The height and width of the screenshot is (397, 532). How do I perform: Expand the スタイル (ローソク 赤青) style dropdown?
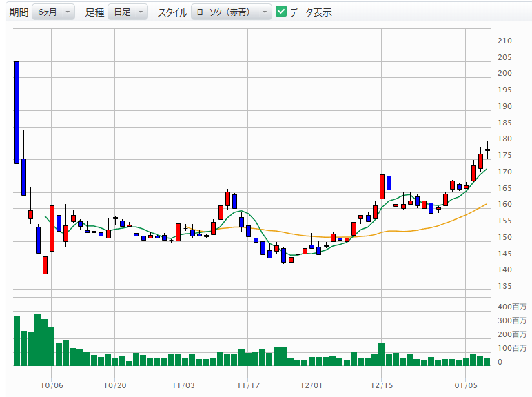pos(230,12)
